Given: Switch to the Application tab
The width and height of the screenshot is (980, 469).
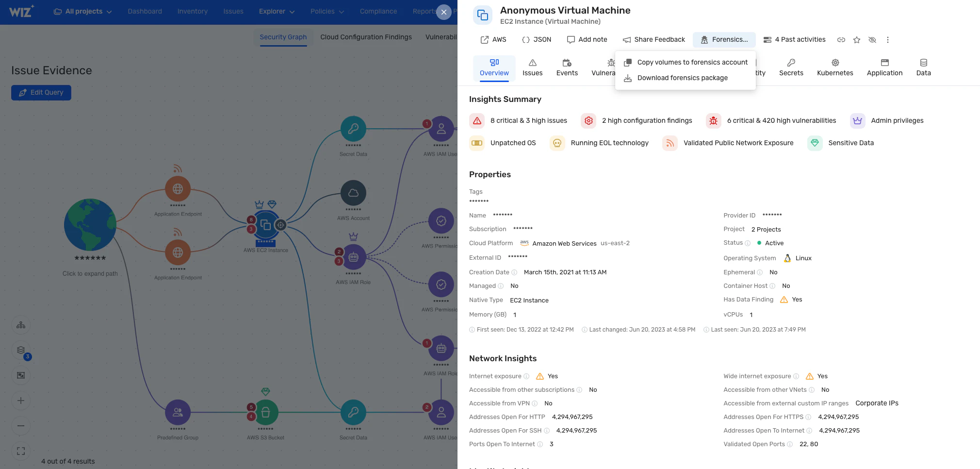Looking at the screenshot, I should click(x=885, y=68).
